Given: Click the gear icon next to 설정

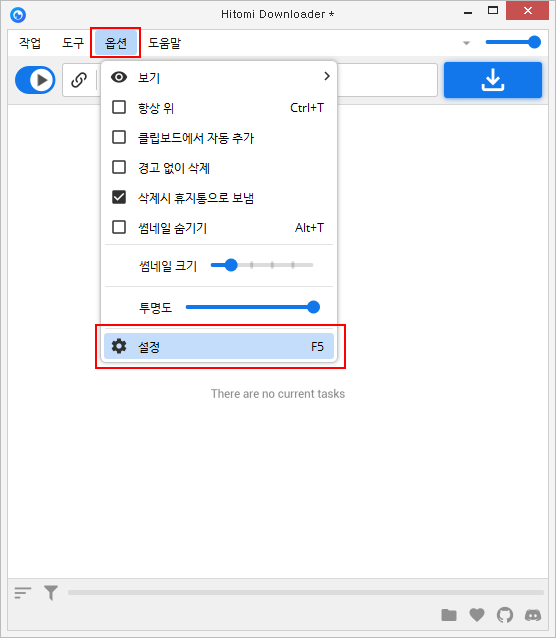Looking at the screenshot, I should click(x=119, y=346).
